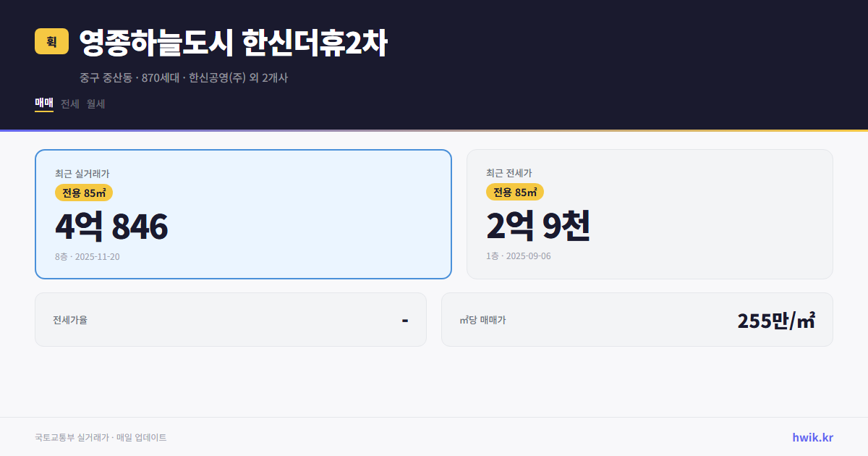Click the 4억 846 price figure

[111, 227]
